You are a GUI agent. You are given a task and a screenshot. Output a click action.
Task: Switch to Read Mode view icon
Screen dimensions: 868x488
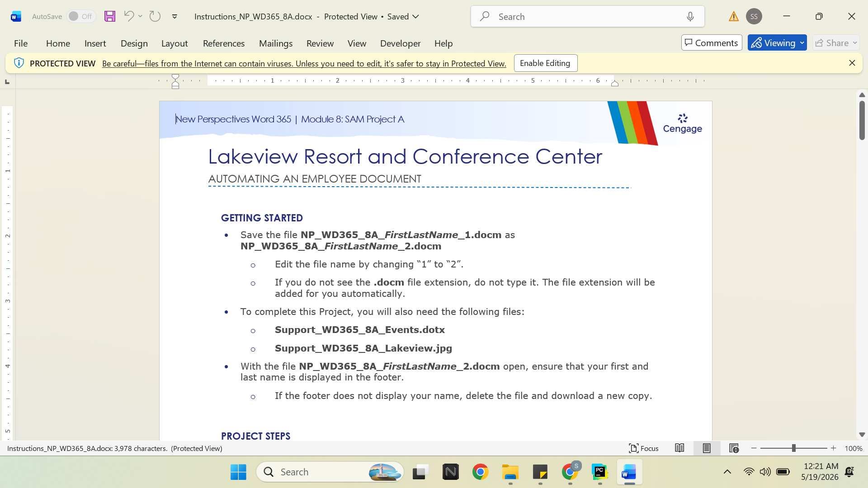tap(679, 448)
